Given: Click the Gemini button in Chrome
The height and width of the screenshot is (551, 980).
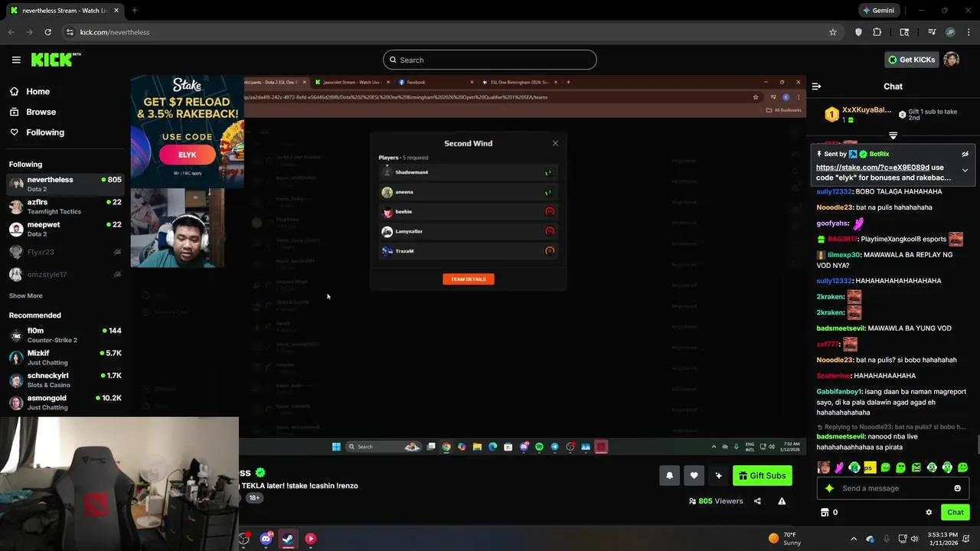Looking at the screenshot, I should click(x=878, y=11).
